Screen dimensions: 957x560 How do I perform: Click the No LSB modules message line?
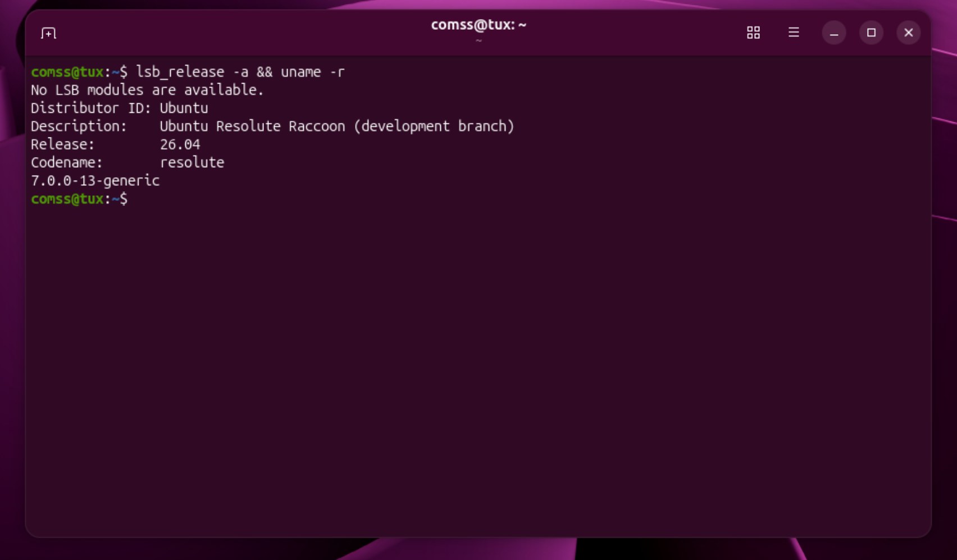pyautogui.click(x=147, y=90)
